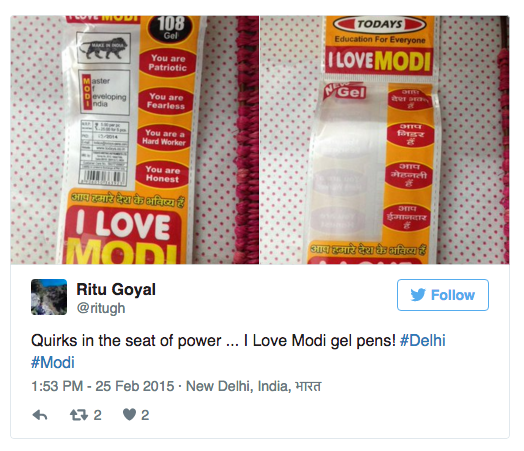This screenshot has width=524, height=451.
Task: Open the #Delhi hashtag
Action: coord(423,341)
